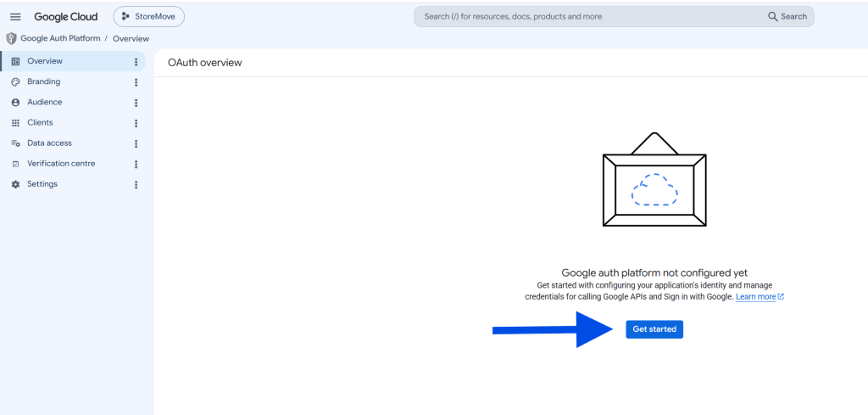Select Data access in the sidebar
The height and width of the screenshot is (415, 868).
tap(73, 143)
